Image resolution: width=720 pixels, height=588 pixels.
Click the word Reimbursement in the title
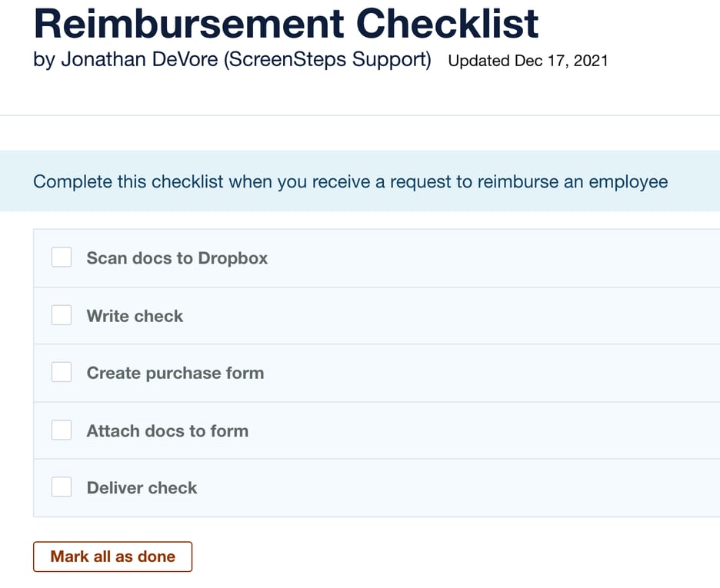188,25
